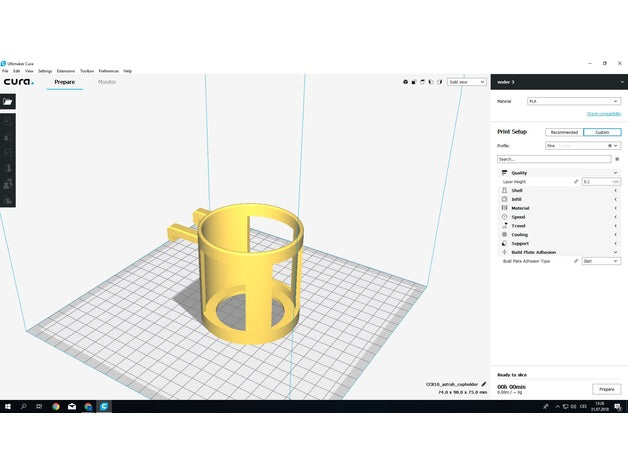This screenshot has height=472, width=628.
Task: Click the Shell category icon
Action: coord(504,190)
